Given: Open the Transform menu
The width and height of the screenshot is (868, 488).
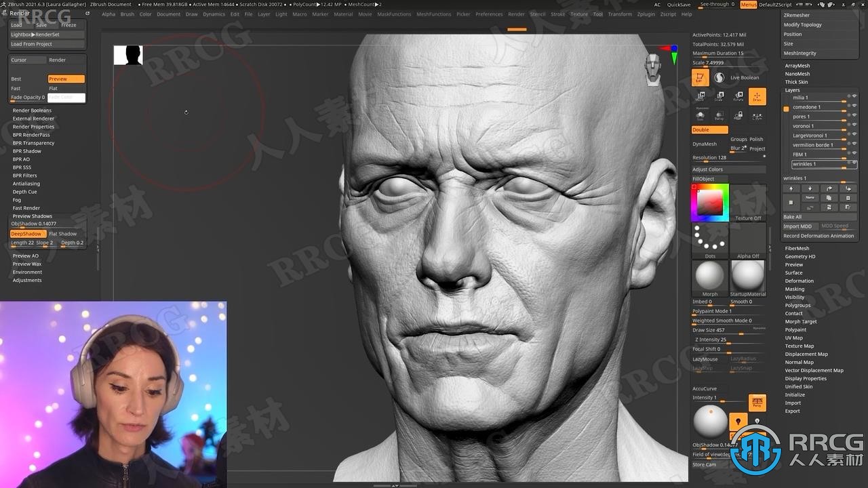Looking at the screenshot, I should pos(620,14).
